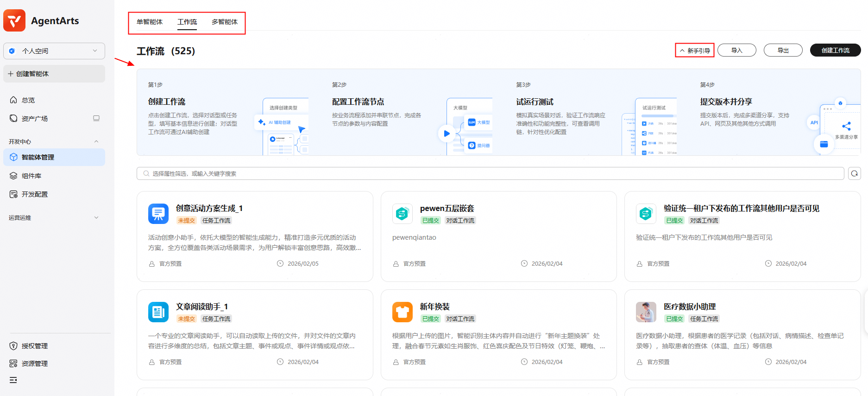The image size is (868, 396).
Task: Click the AgentArts logo icon
Action: (x=14, y=20)
